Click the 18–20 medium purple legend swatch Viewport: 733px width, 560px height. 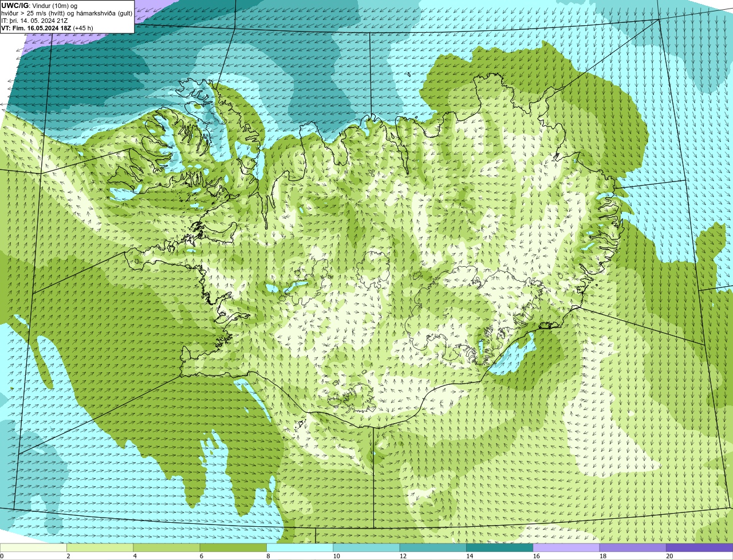click(633, 547)
